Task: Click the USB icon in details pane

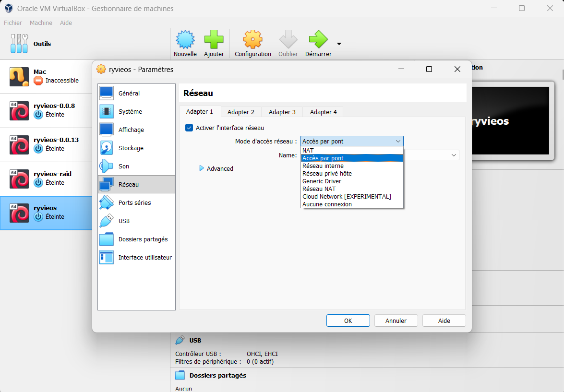Action: [180, 340]
